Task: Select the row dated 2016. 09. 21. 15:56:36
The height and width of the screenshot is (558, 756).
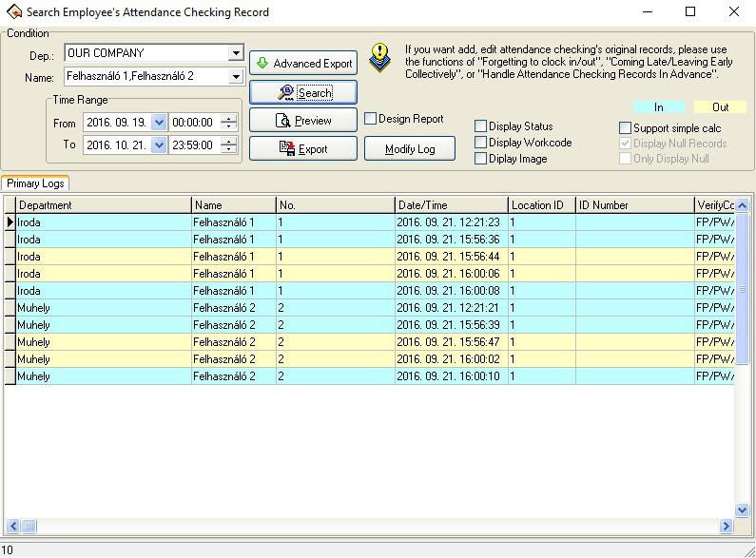Action: click(375, 240)
